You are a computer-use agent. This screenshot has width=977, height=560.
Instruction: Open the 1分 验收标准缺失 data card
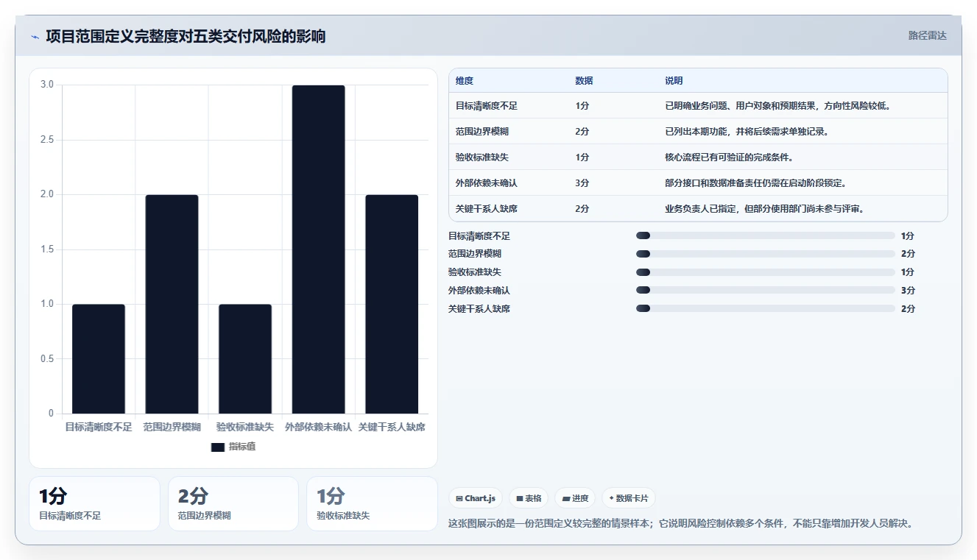(x=372, y=504)
